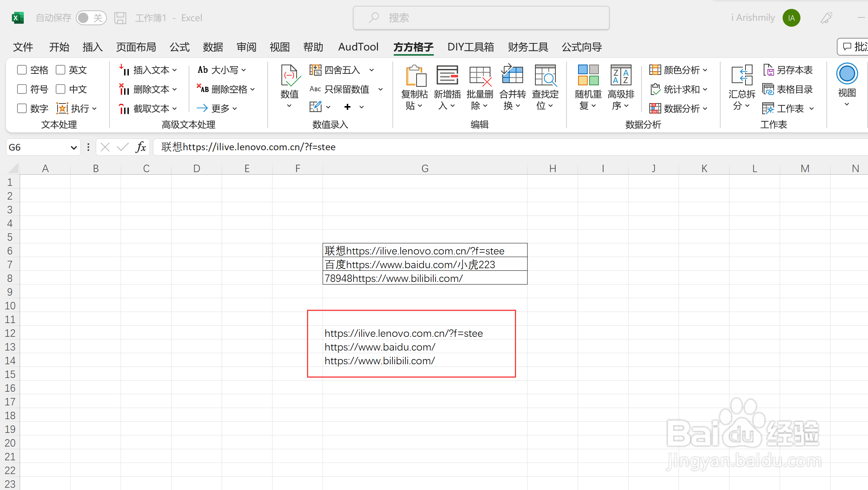Check the 数字 checkbox

click(x=22, y=108)
